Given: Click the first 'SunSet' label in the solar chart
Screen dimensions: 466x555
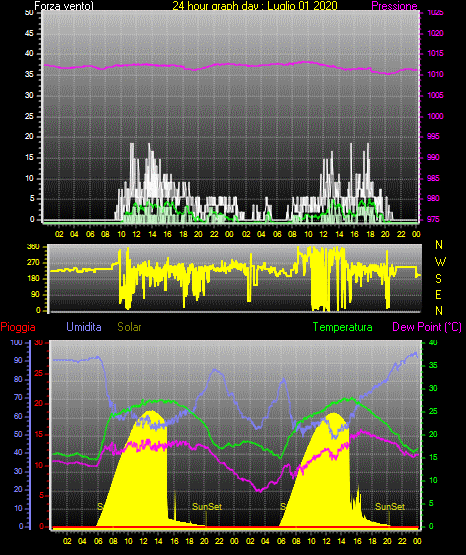Looking at the screenshot, I should 207,507.
